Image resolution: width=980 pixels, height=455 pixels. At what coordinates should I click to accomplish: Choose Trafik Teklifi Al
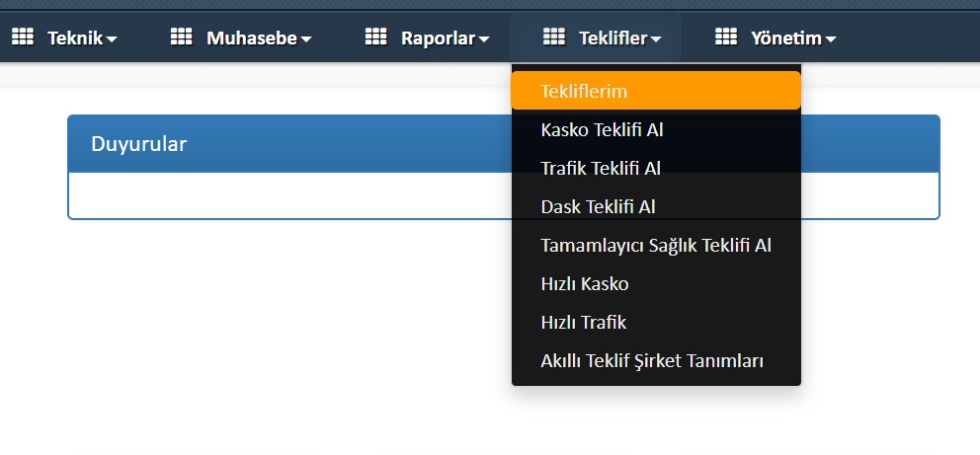[x=601, y=168]
